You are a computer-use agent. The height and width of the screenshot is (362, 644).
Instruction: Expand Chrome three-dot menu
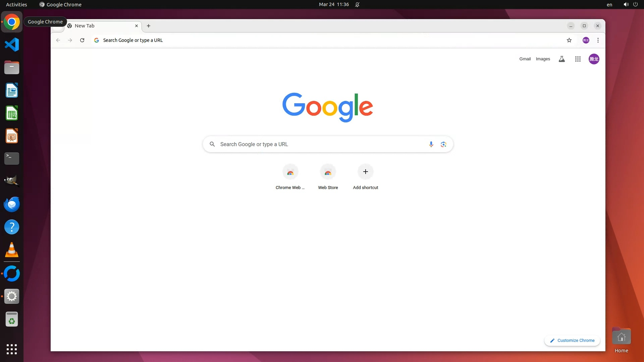(x=598, y=40)
